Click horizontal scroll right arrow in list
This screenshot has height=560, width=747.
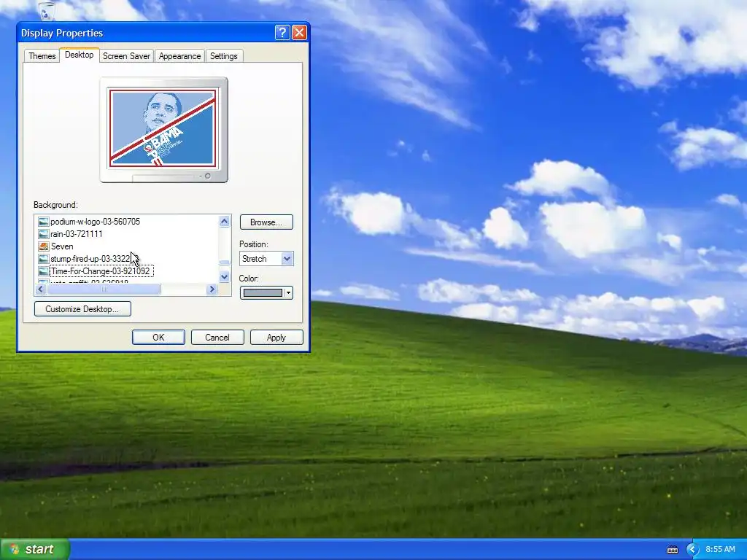[x=212, y=289]
